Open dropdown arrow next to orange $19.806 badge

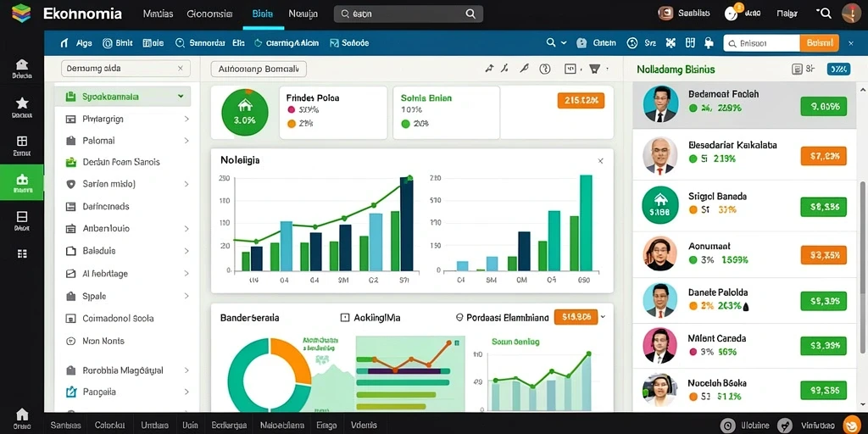pyautogui.click(x=604, y=317)
